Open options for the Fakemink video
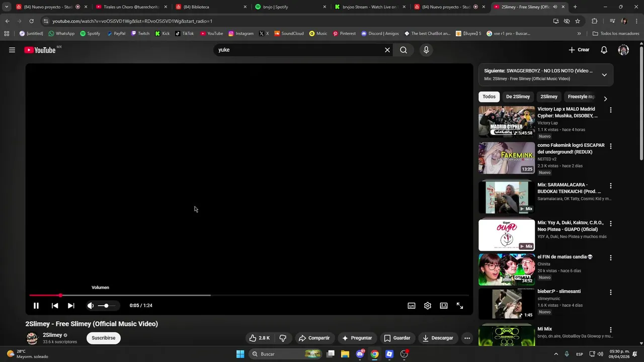The image size is (644, 362). [x=611, y=146]
